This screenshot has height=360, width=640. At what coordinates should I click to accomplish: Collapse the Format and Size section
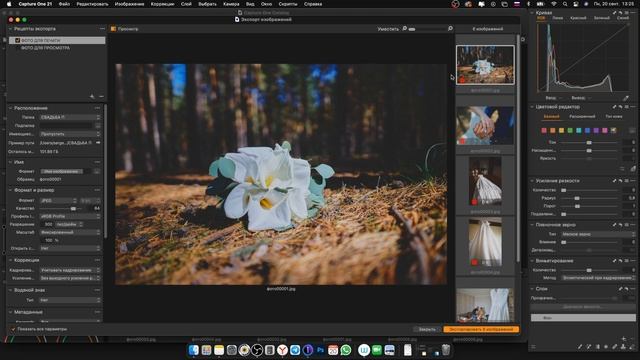[10, 190]
